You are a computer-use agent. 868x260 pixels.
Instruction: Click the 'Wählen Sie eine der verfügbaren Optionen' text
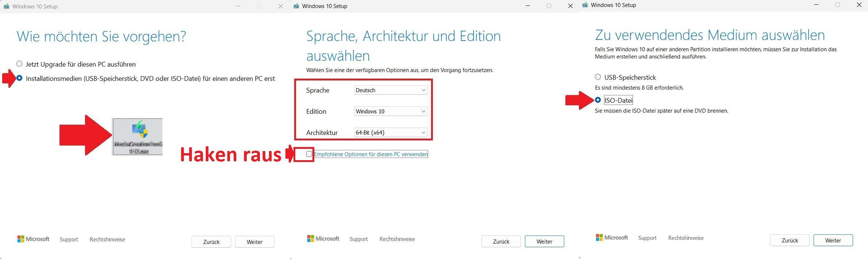click(400, 70)
